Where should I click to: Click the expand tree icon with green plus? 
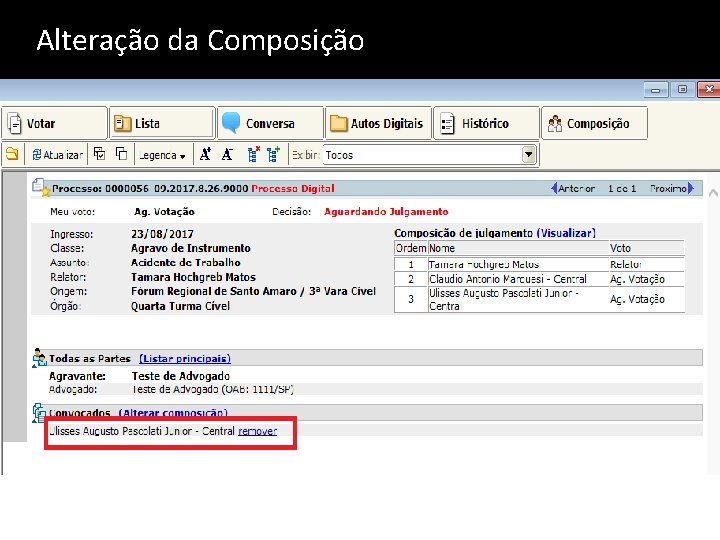click(274, 154)
